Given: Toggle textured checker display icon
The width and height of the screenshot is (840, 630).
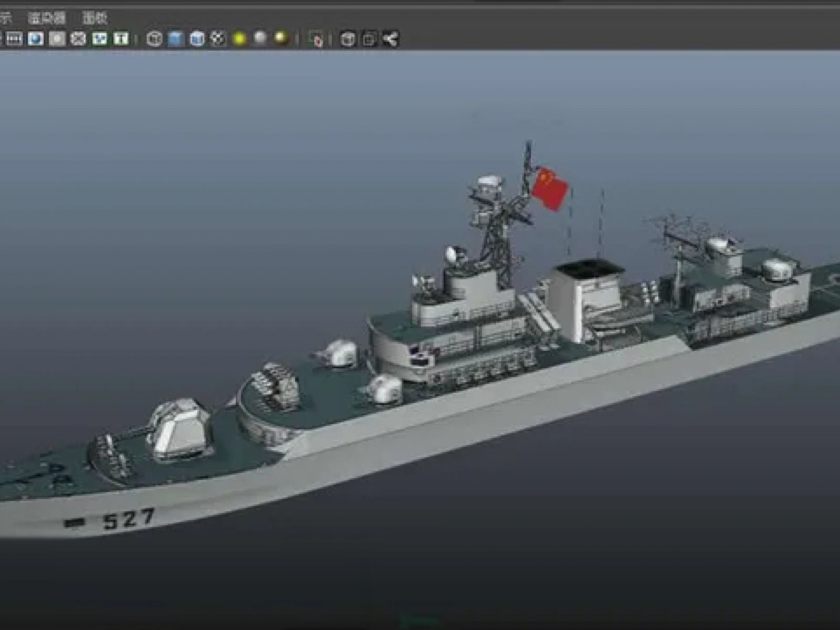Looking at the screenshot, I should [218, 38].
